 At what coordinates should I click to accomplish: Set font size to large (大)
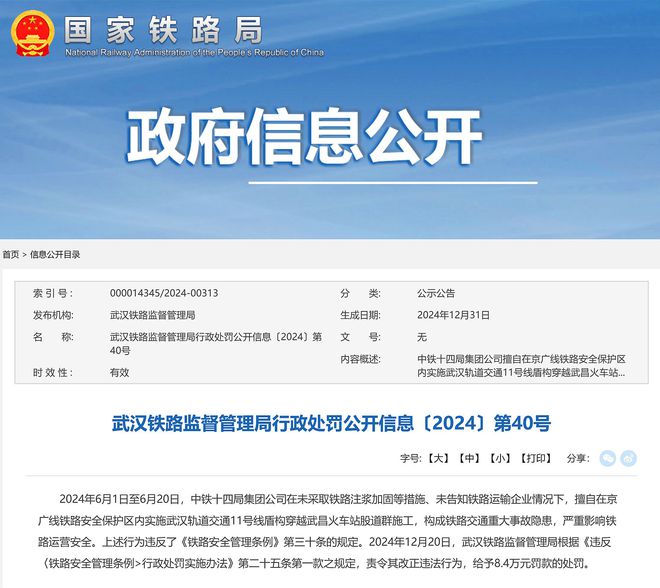[x=438, y=459]
